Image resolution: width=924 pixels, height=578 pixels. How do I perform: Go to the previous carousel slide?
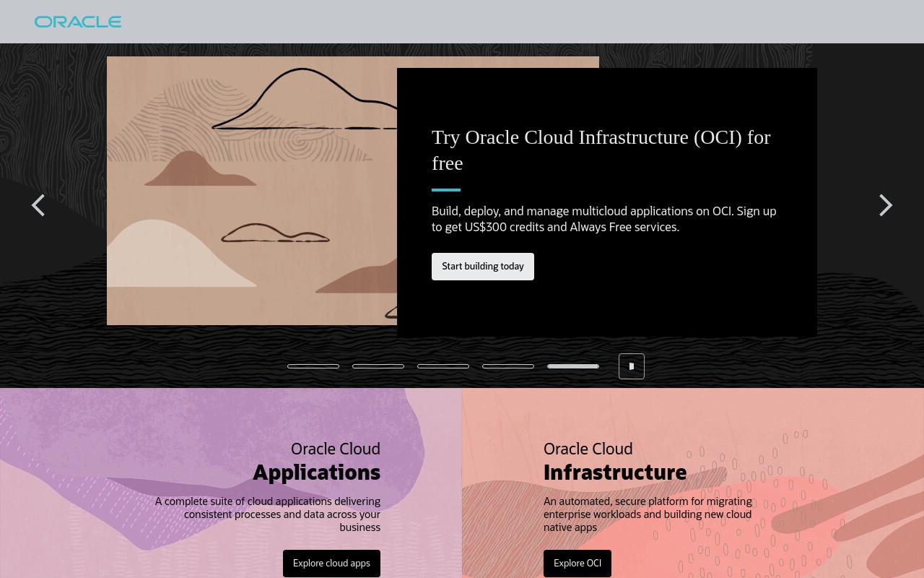38,205
